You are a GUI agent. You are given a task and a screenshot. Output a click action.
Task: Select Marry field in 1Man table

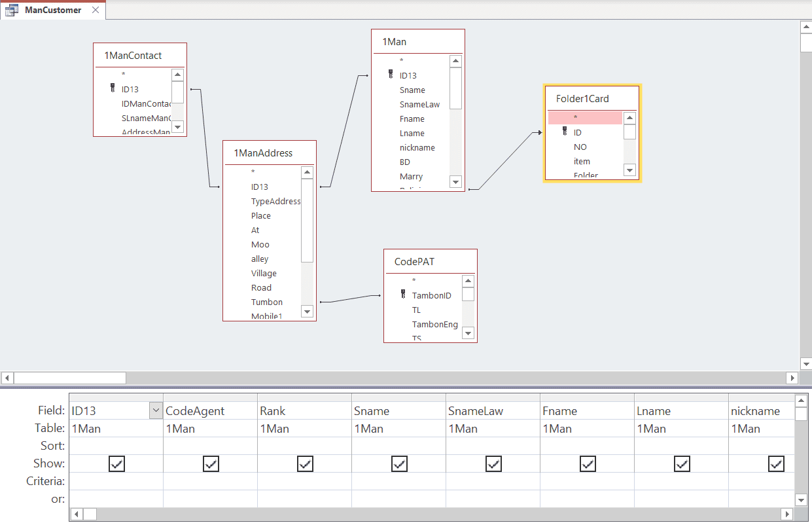click(411, 176)
